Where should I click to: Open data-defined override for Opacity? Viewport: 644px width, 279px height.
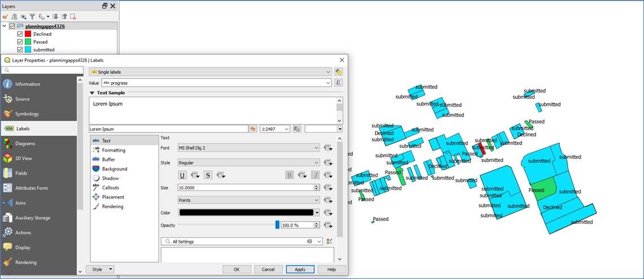pos(328,225)
